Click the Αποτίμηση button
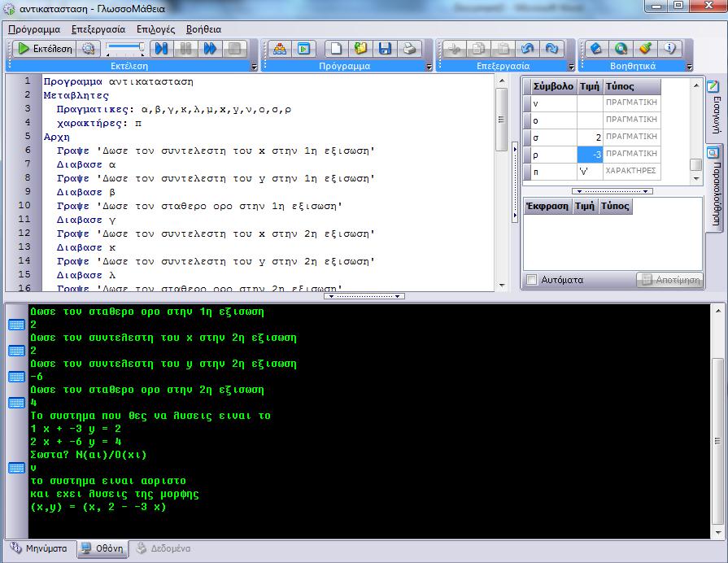 [670, 280]
